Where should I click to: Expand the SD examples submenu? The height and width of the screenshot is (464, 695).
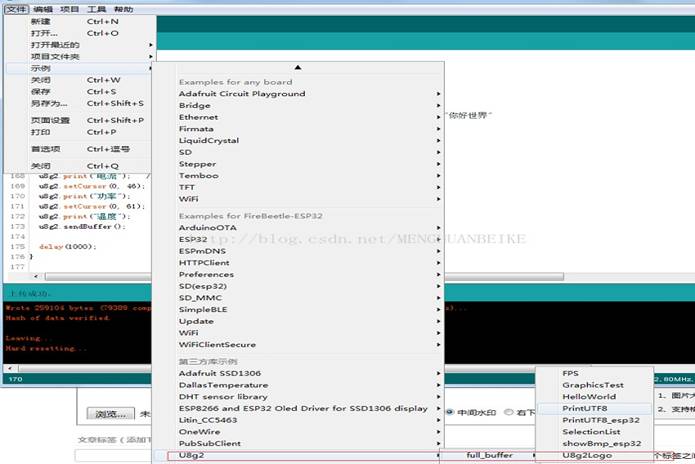pos(298,152)
